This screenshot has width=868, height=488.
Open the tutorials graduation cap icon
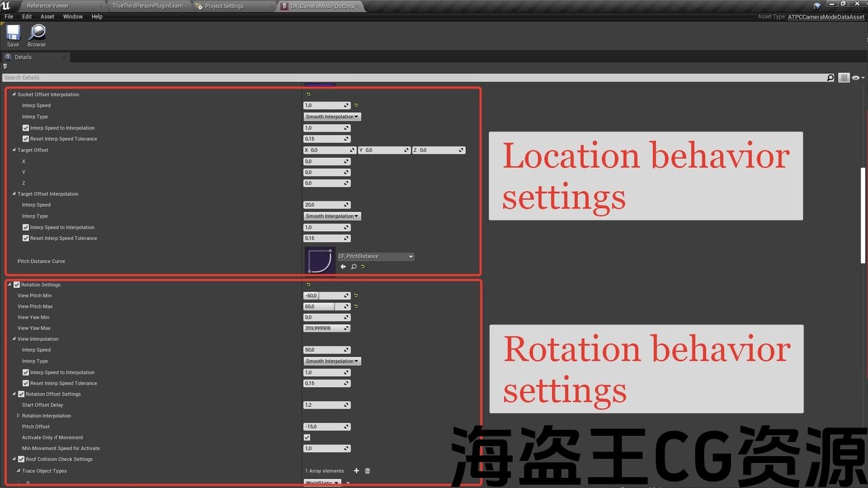pyautogui.click(x=817, y=5)
